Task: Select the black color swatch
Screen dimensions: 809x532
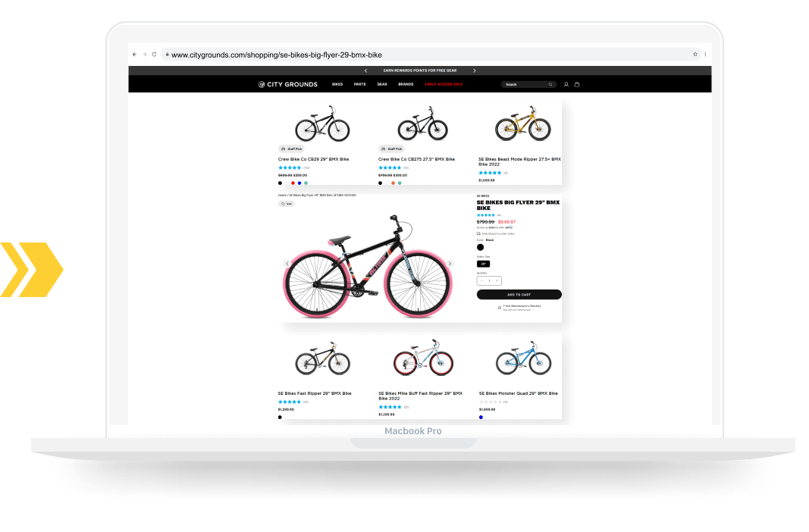Action: click(480, 247)
